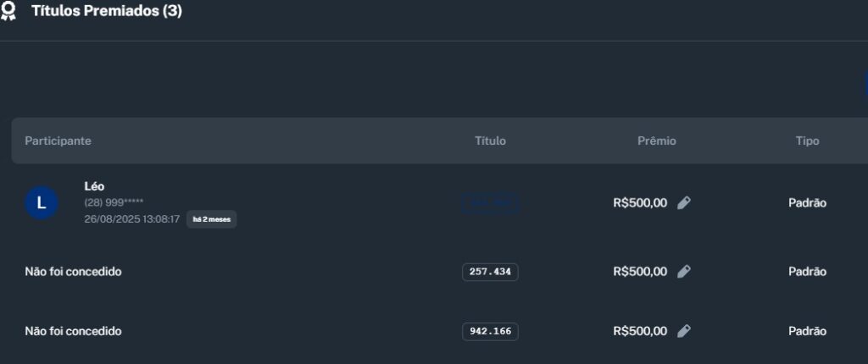Image resolution: width=868 pixels, height=364 pixels.
Task: Click the award ribbon icon beside Títulos Premiados
Action: pyautogui.click(x=8, y=11)
